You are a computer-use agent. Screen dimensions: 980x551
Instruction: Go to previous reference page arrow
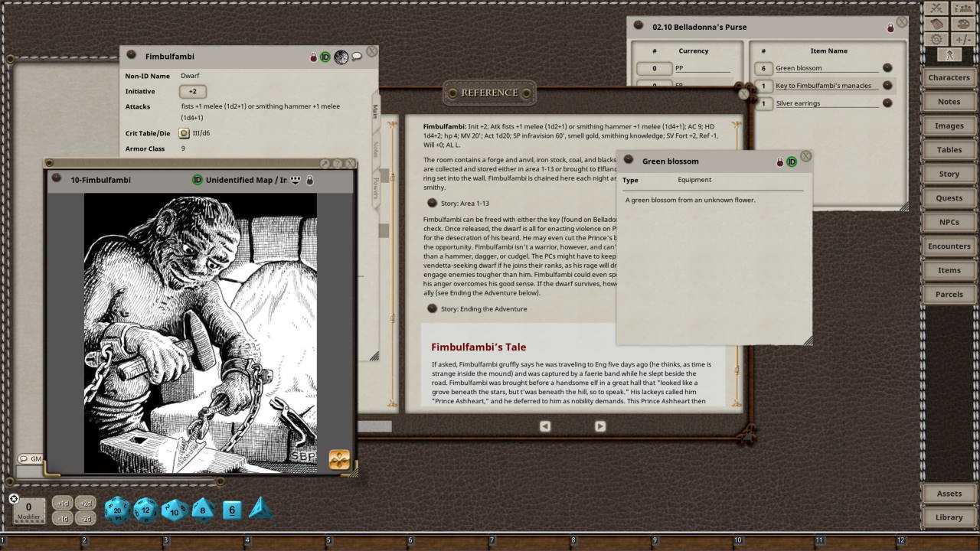(545, 426)
